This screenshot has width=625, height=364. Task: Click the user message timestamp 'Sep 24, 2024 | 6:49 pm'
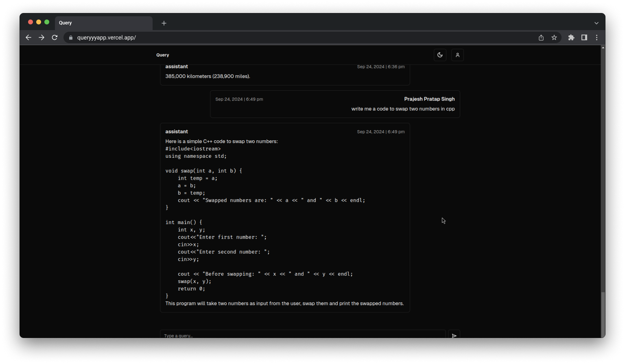(x=239, y=99)
